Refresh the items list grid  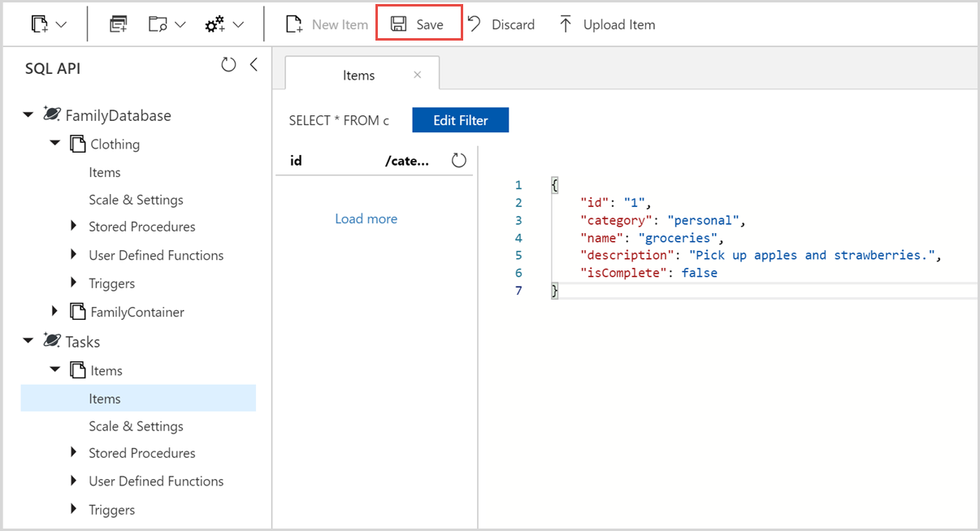point(459,161)
